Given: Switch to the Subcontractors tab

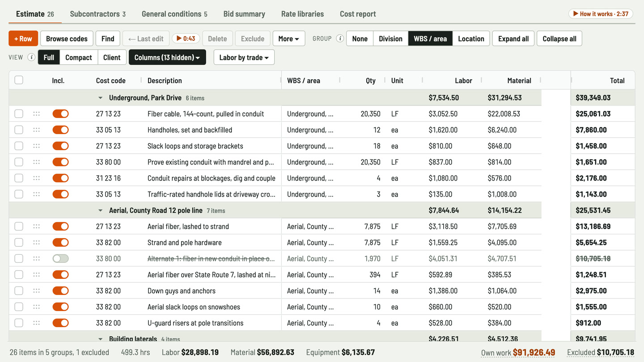Looking at the screenshot, I should click(98, 14).
